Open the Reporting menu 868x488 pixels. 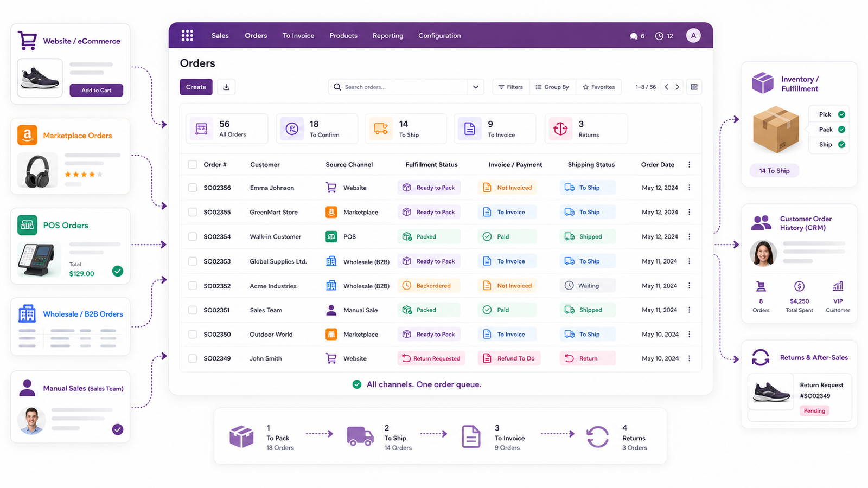point(388,36)
